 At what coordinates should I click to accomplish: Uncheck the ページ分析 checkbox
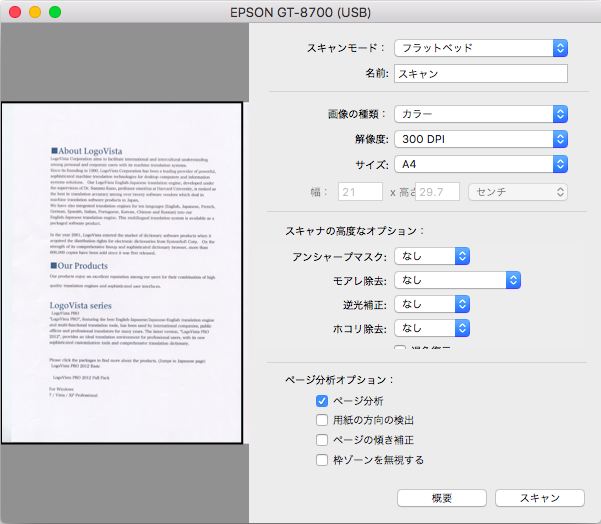322,401
